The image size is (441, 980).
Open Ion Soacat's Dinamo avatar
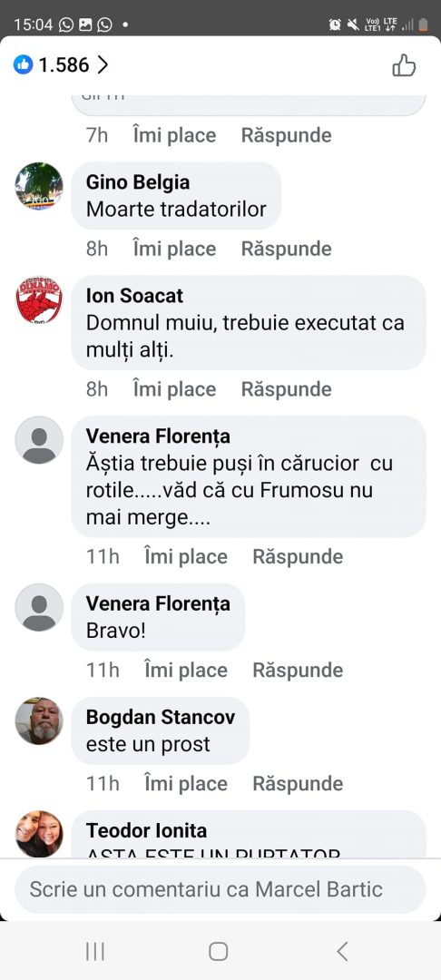[39, 300]
